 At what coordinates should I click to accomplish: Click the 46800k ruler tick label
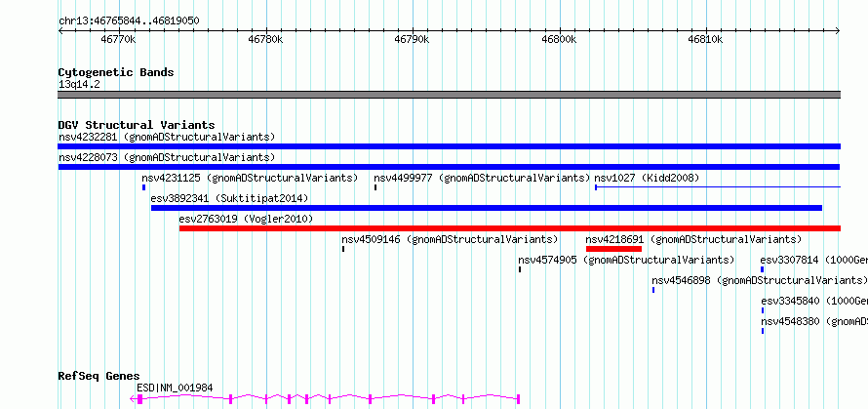click(x=559, y=39)
